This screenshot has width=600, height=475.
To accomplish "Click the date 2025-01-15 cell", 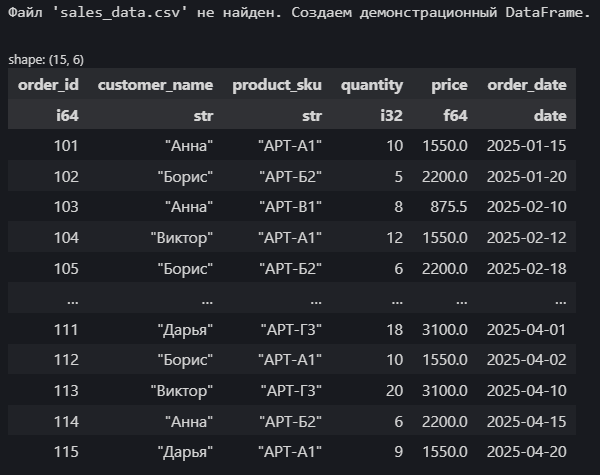I will (527, 145).
